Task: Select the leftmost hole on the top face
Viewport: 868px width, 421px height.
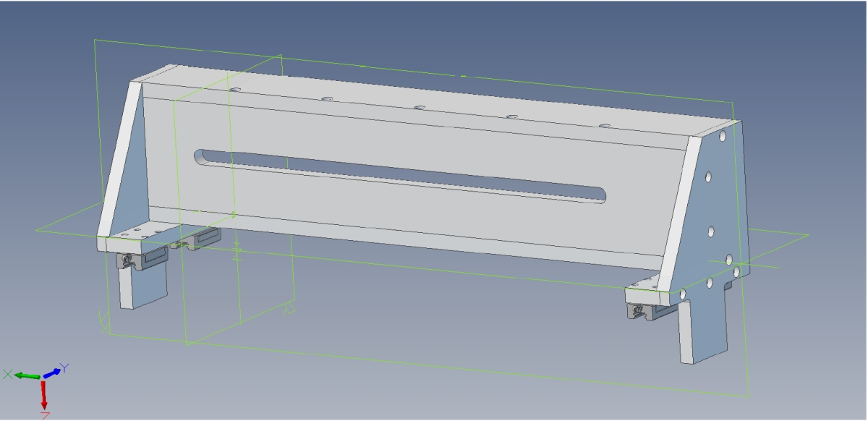Action: [x=235, y=89]
